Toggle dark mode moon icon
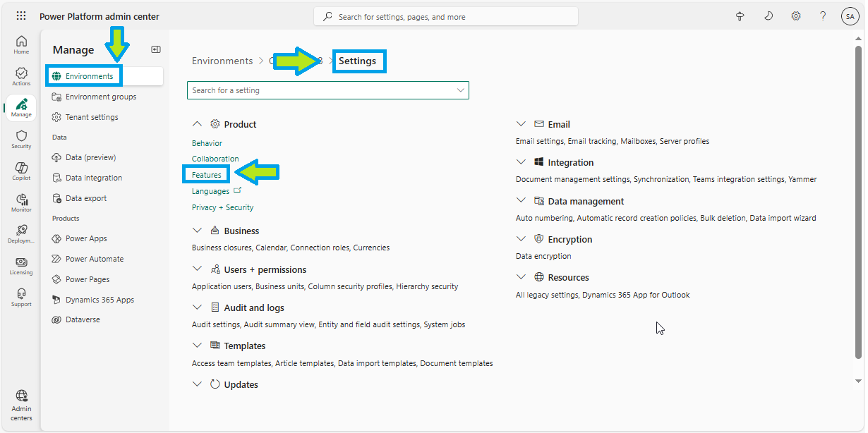 point(768,16)
